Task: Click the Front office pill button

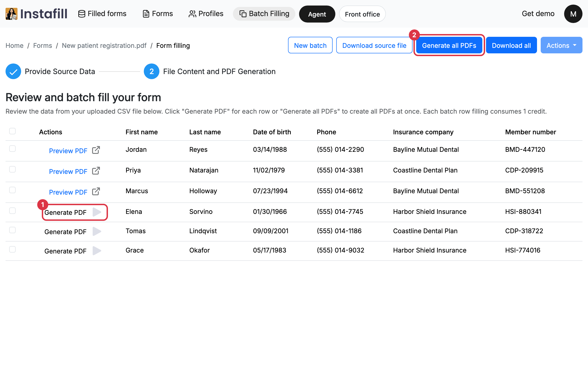Action: click(362, 14)
